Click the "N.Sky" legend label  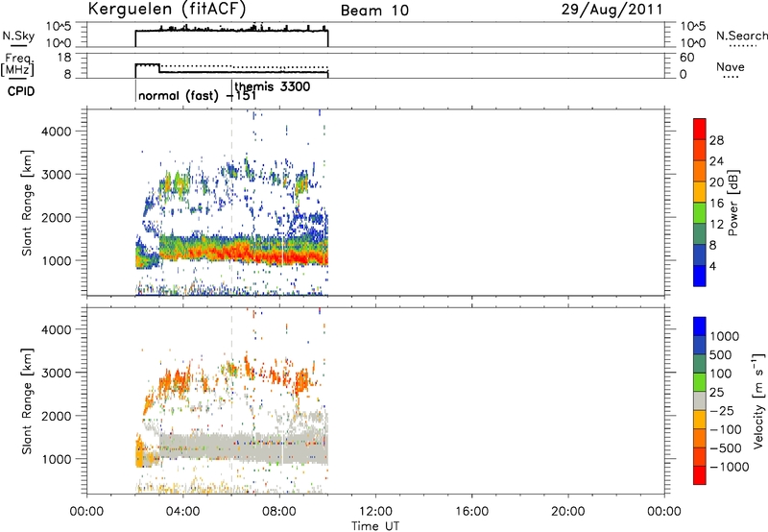[18, 36]
